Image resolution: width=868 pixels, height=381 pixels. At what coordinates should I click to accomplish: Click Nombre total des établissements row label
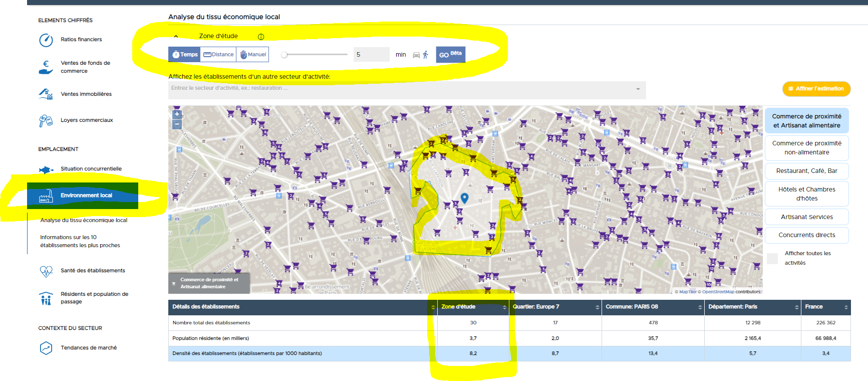(211, 323)
